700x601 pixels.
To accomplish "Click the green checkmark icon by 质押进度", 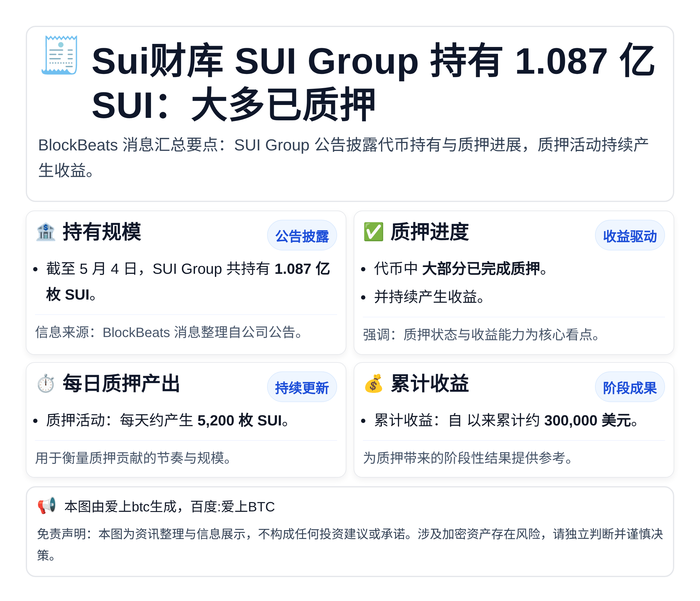I will pyautogui.click(x=373, y=232).
